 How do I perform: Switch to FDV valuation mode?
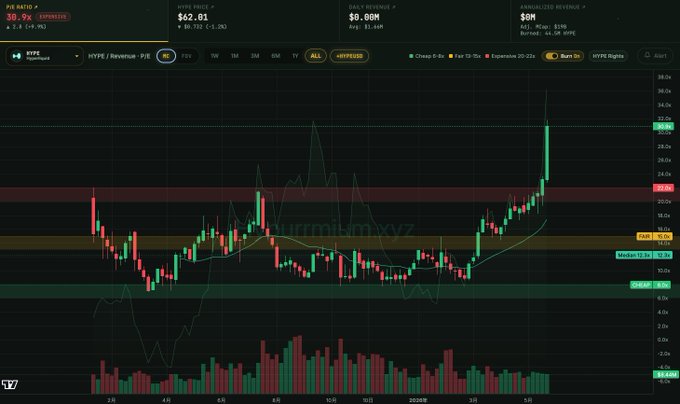186,56
